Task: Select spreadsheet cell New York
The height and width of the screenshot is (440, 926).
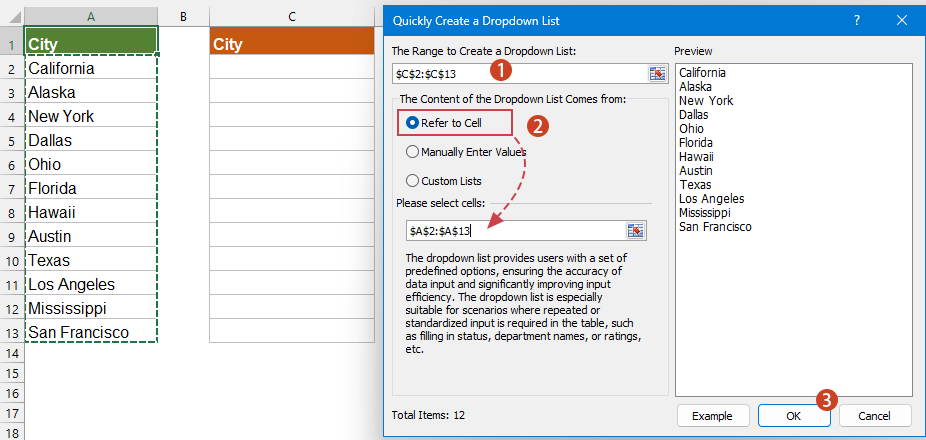Action: (x=91, y=116)
